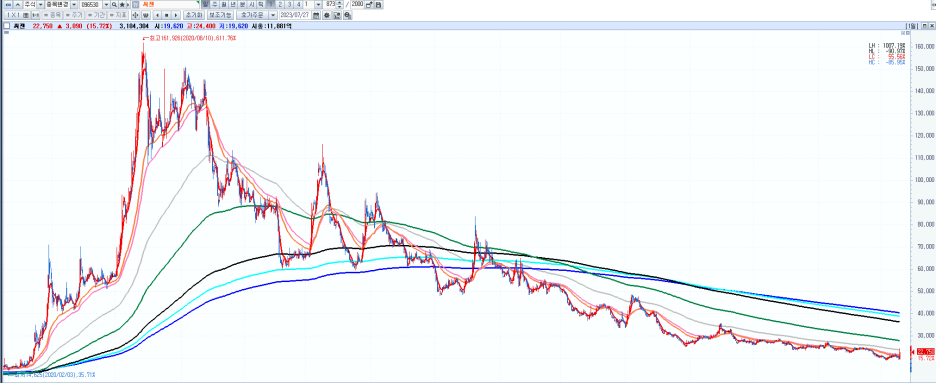Viewport: 936px width, 383px height.
Task: Click the close pane X icon near [1일]
Action: click(932, 26)
